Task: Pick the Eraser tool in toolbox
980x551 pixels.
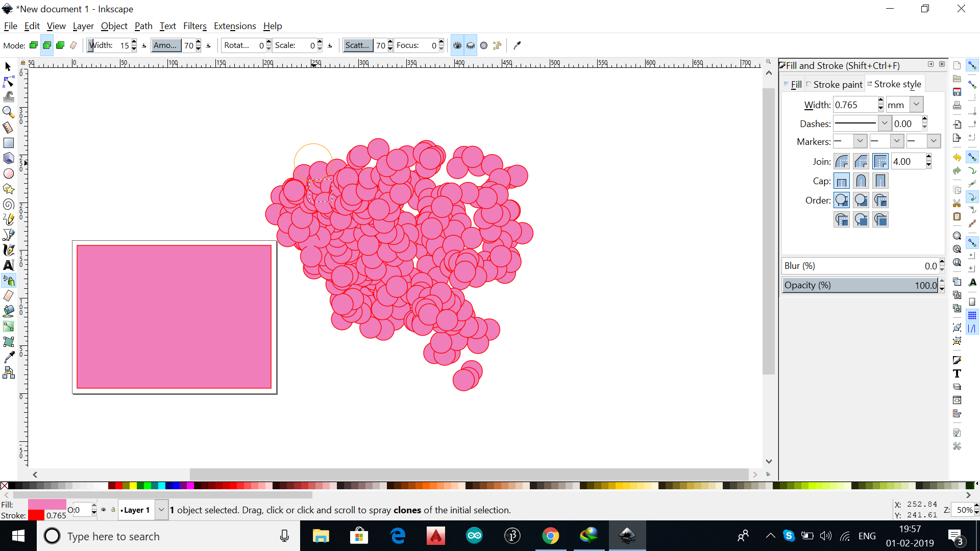Action: (x=8, y=296)
